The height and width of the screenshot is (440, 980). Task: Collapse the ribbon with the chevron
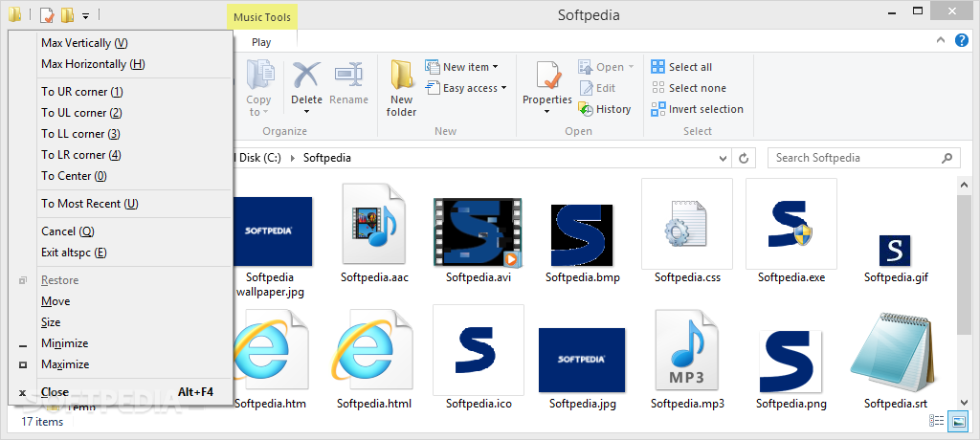(x=940, y=40)
